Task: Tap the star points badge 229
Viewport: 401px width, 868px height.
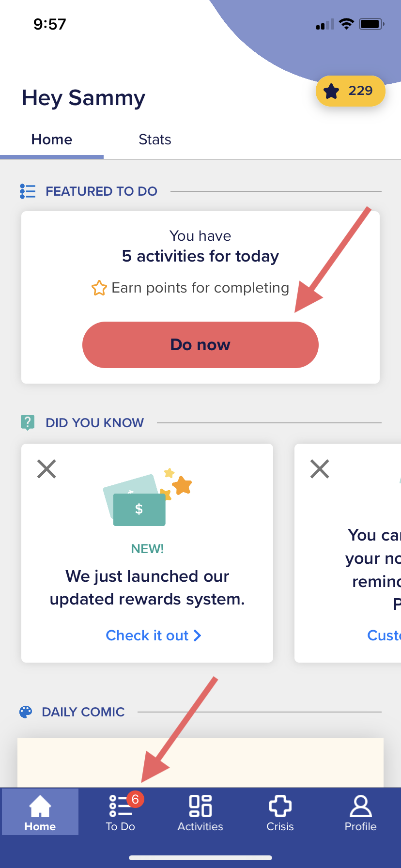Action: [x=351, y=91]
